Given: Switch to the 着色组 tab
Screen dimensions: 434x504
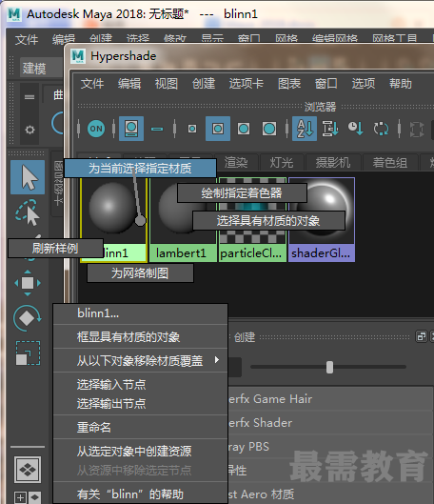Looking at the screenshot, I should pos(390,162).
